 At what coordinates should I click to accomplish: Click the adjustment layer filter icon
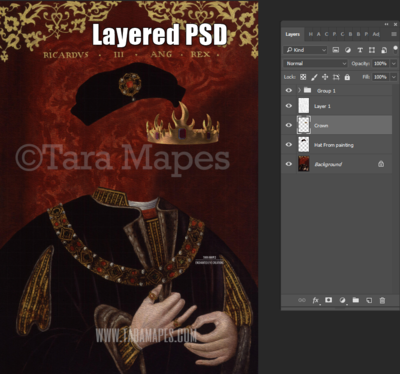click(348, 50)
